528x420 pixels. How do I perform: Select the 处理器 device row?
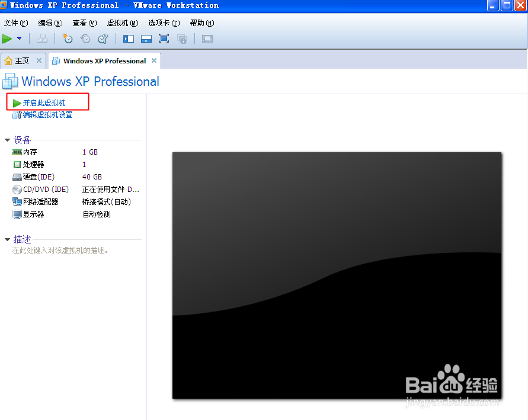point(76,165)
